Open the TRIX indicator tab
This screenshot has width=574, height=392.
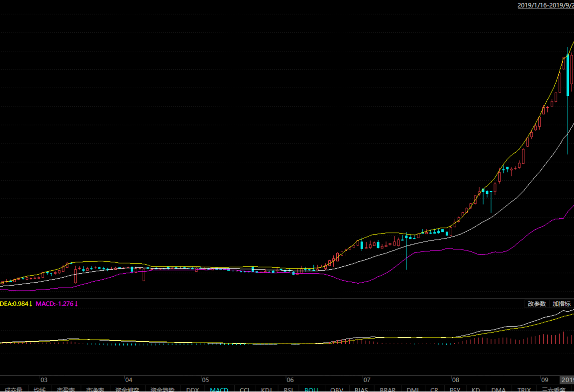524,390
